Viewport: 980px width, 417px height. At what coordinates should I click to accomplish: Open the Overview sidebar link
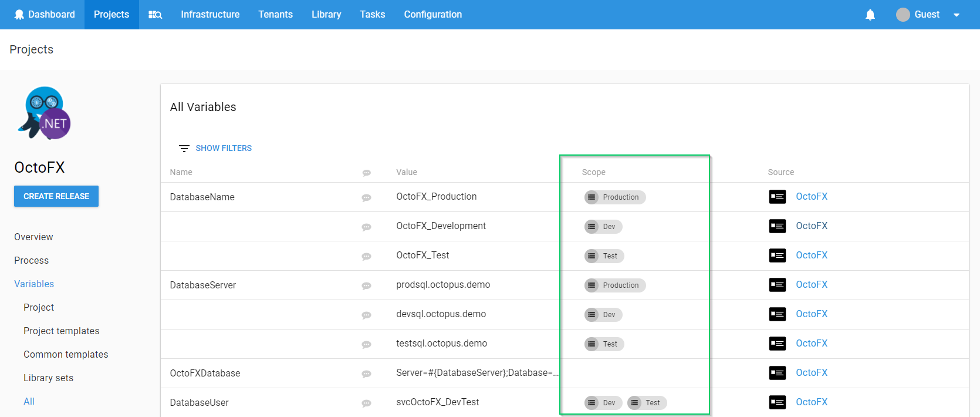tap(33, 237)
